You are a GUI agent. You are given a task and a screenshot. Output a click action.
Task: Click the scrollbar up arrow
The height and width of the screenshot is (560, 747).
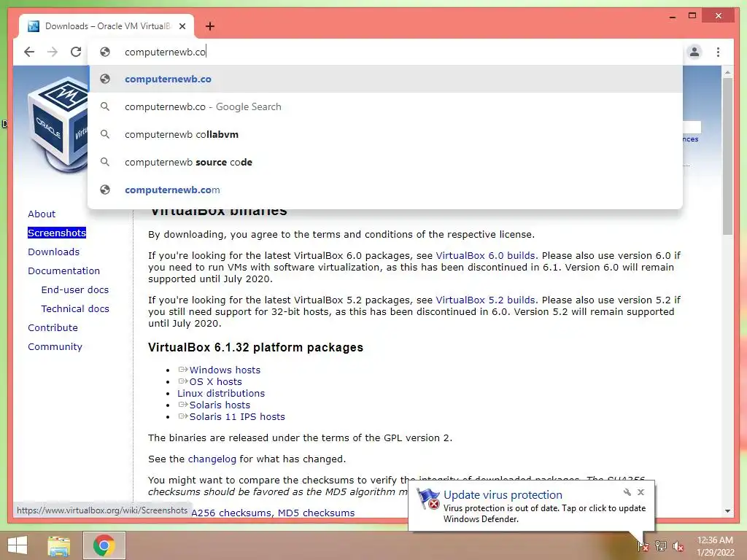tap(727, 72)
